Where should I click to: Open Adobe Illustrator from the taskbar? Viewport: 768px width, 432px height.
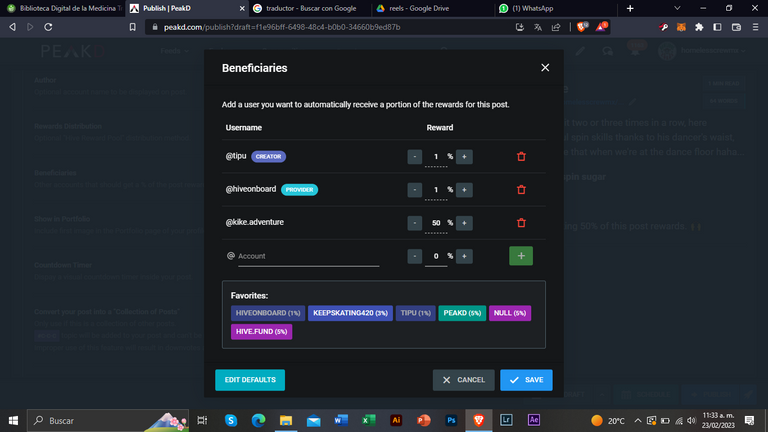(396, 420)
